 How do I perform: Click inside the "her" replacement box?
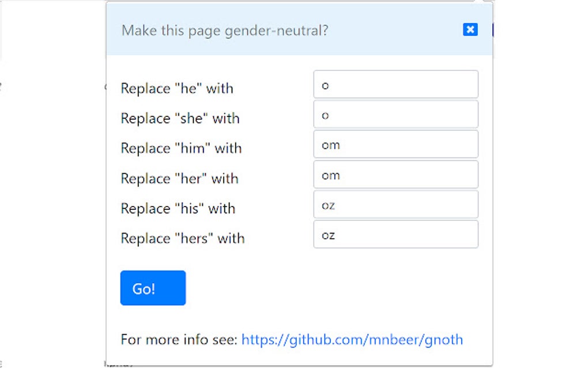[x=395, y=174]
